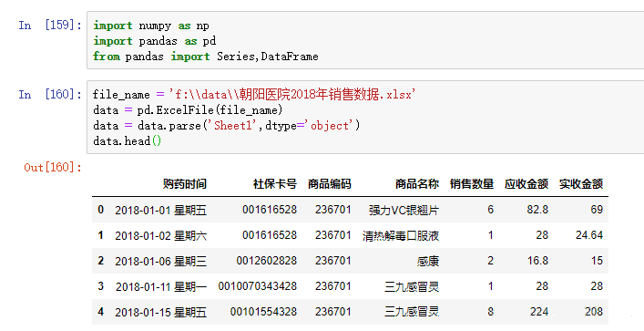The width and height of the screenshot is (644, 331).
Task: Click the file path string ending in .xlsx
Action: 292,95
